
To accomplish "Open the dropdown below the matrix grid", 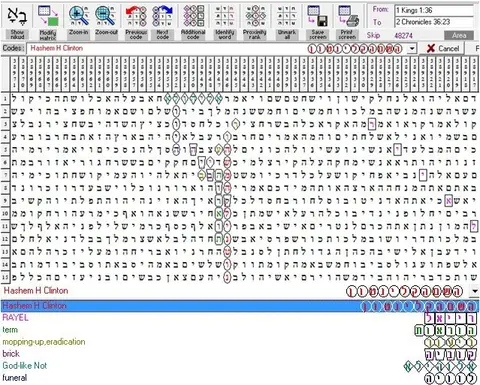I will 475,291.
